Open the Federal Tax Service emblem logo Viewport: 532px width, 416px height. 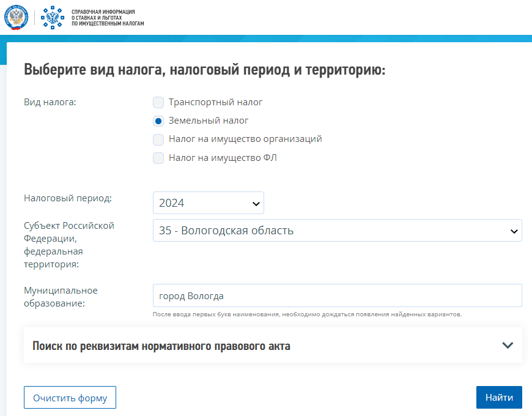[x=16, y=18]
